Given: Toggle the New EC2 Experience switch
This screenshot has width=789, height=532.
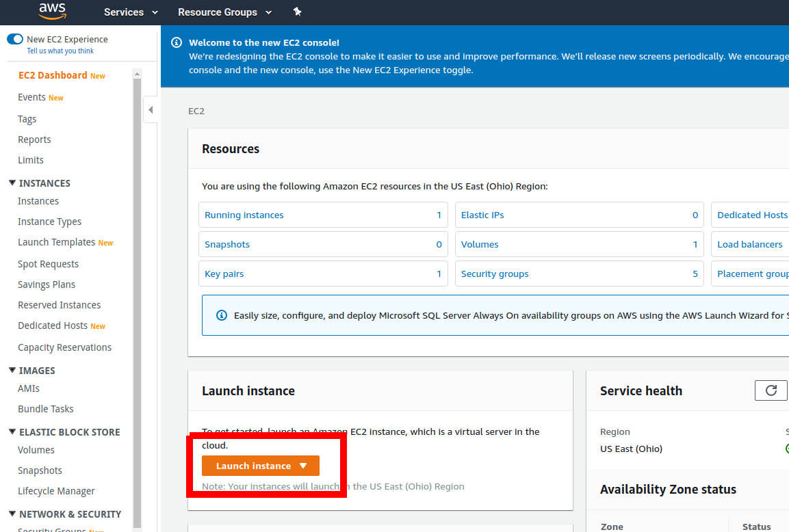Looking at the screenshot, I should coord(15,39).
